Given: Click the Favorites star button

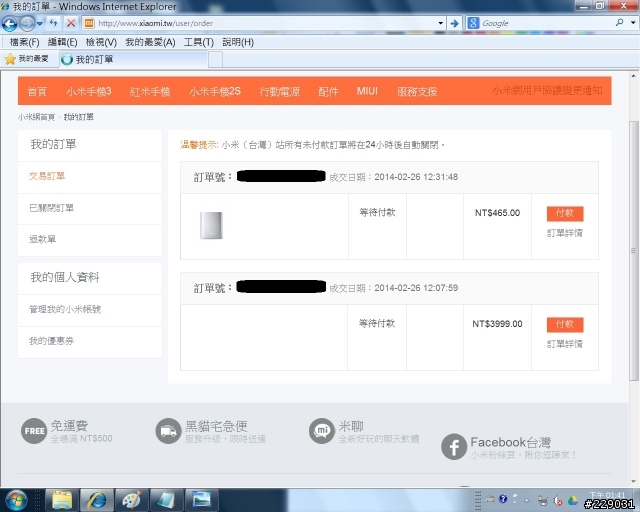Looking at the screenshot, I should pos(27,59).
